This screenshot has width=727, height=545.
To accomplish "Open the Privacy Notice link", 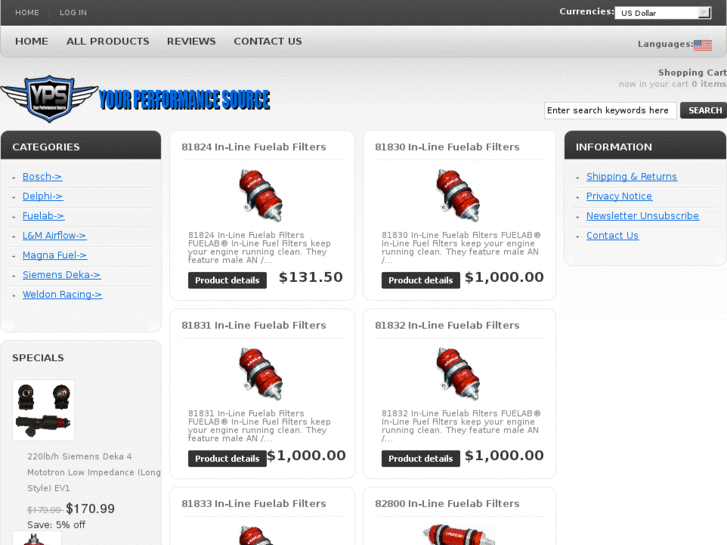I will pos(619,196).
